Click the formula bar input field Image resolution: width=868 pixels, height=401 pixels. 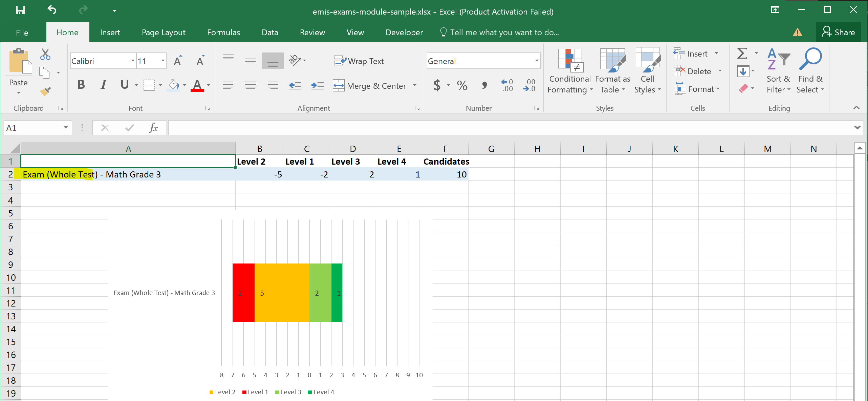click(x=508, y=128)
